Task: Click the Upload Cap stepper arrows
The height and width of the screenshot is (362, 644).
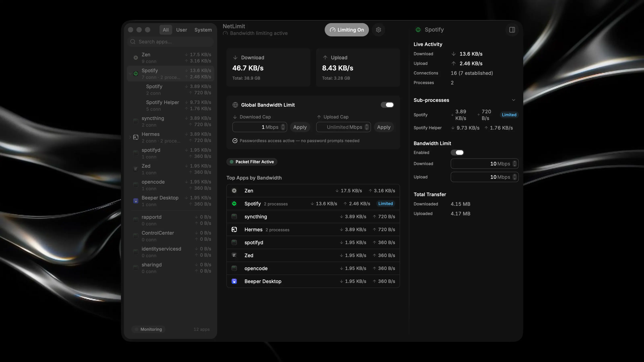Action: click(x=367, y=127)
